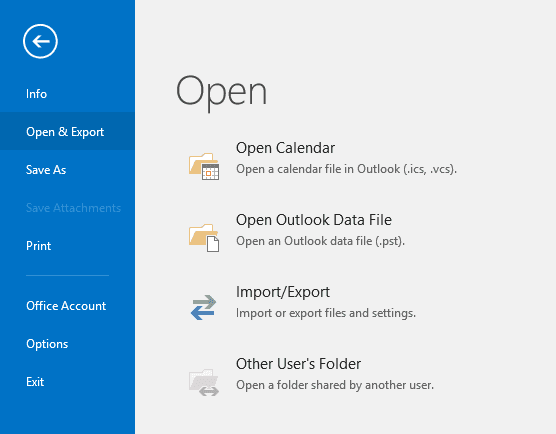The height and width of the screenshot is (434, 556).
Task: Click 'Import or export files and settings' text
Action: (326, 313)
